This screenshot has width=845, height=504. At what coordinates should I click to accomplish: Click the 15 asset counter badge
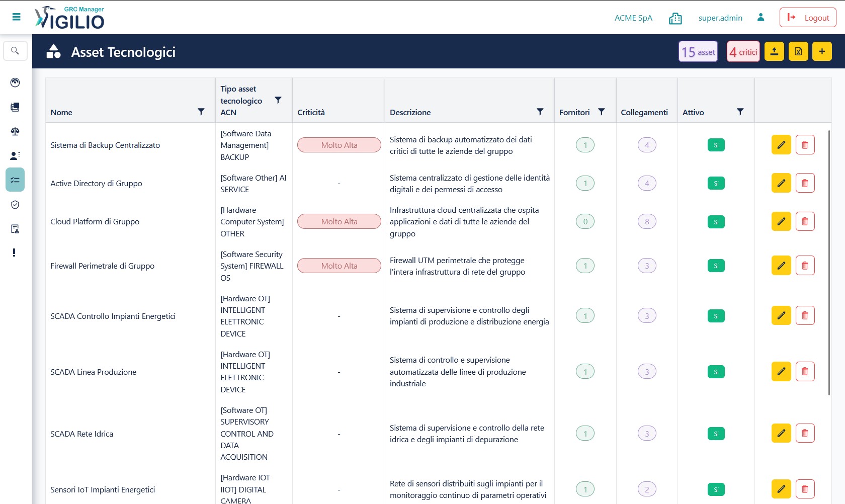point(698,51)
